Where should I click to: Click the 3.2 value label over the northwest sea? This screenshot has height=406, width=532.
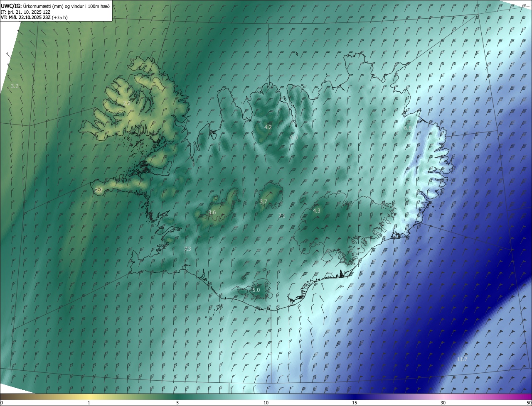tap(15, 86)
